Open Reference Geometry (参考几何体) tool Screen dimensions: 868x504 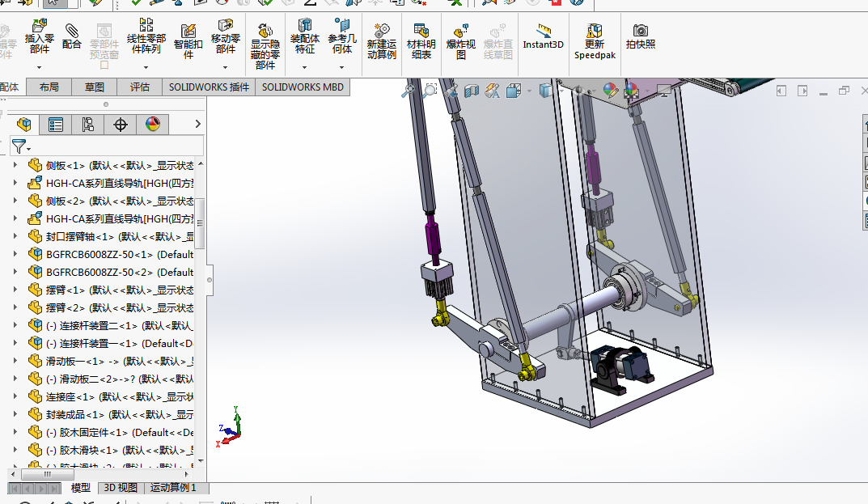(x=342, y=36)
